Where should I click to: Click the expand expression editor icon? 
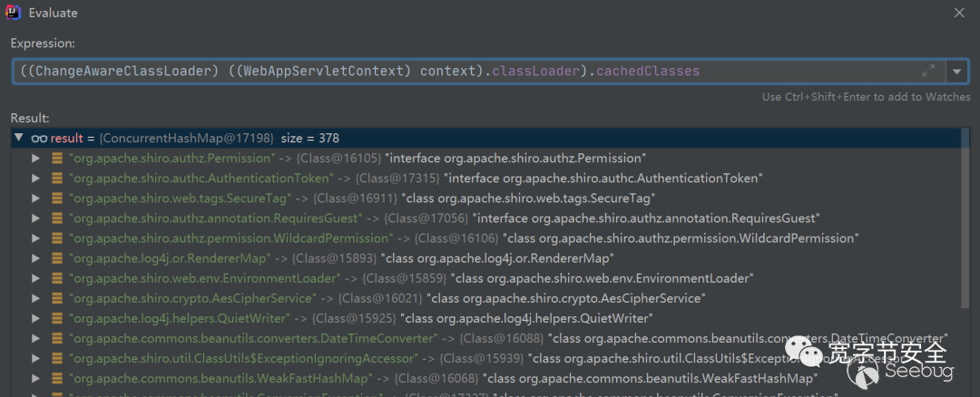928,71
